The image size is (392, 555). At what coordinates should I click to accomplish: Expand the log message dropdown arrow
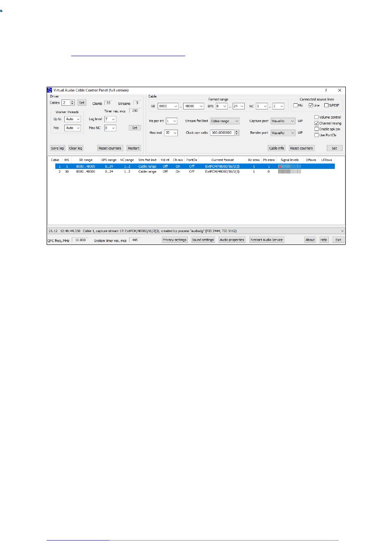pyautogui.click(x=342, y=231)
